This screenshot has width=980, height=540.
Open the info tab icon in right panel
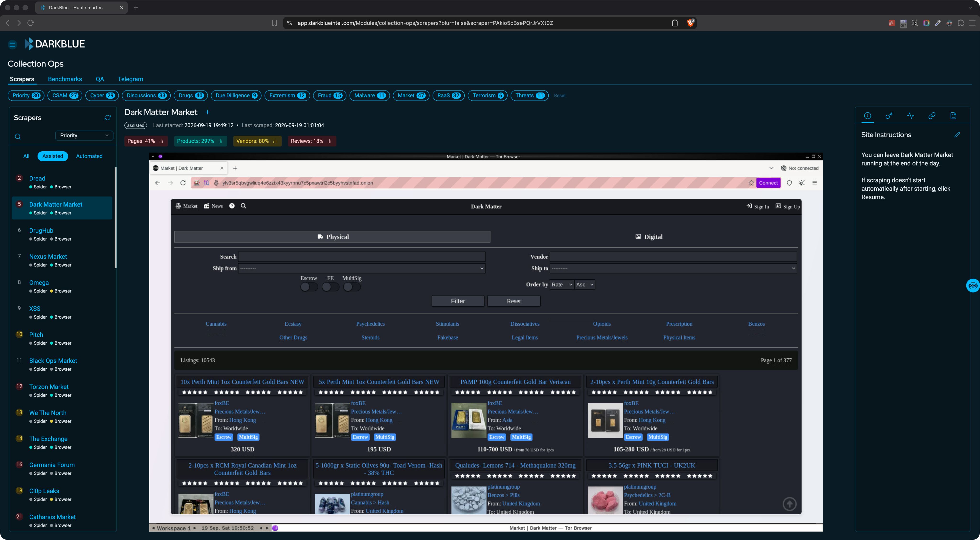point(867,116)
